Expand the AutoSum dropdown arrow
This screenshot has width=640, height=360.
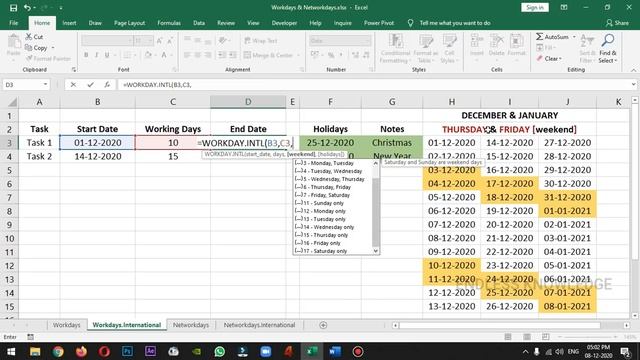[x=574, y=37]
